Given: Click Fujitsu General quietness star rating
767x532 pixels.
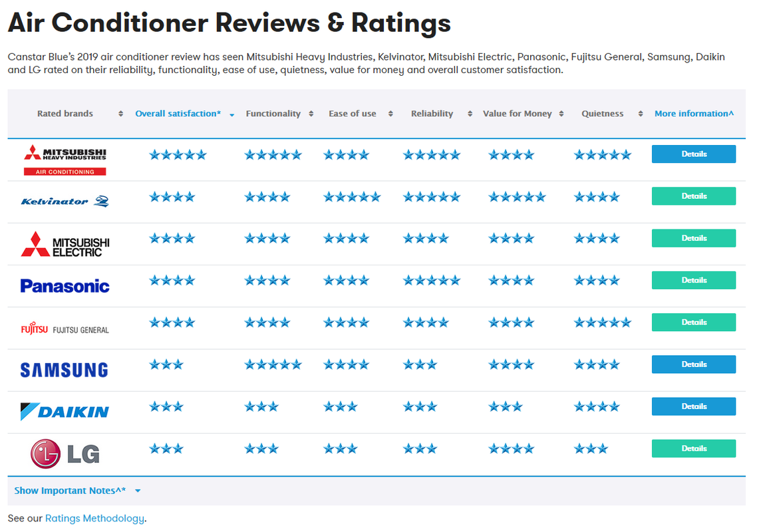Looking at the screenshot, I should [603, 323].
